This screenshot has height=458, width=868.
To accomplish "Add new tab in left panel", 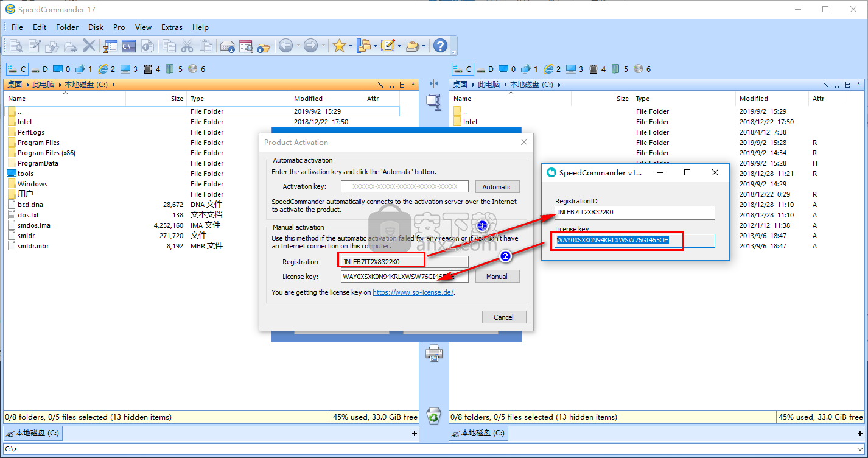I will [x=415, y=434].
